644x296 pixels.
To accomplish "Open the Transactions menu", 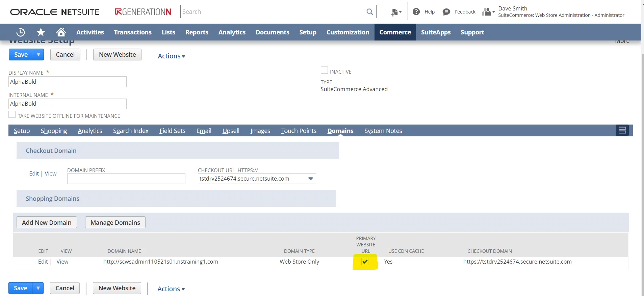I will tap(133, 32).
